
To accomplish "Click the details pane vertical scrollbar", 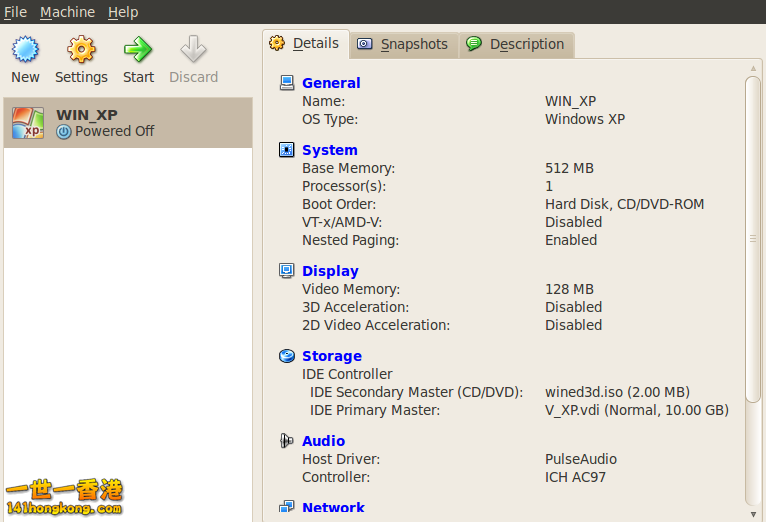I will [x=753, y=240].
